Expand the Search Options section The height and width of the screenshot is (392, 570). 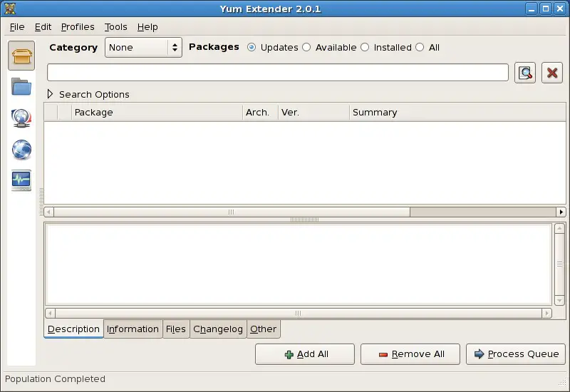pos(88,94)
